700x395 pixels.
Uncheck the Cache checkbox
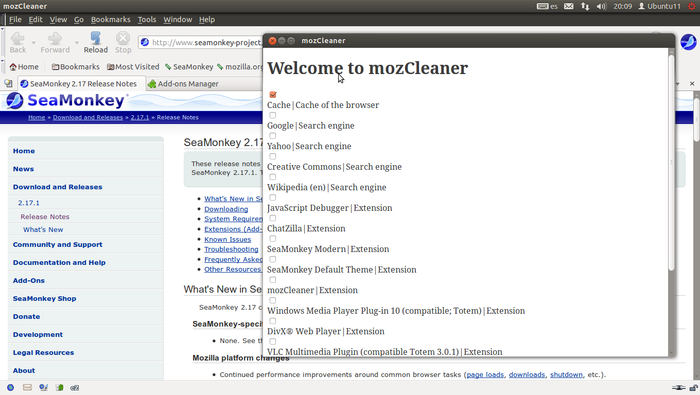[x=273, y=95]
